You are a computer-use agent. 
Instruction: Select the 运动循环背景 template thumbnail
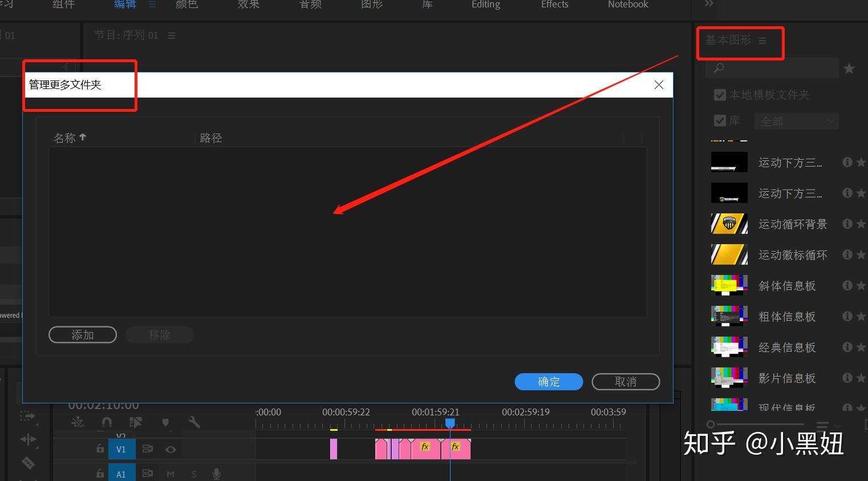[729, 224]
